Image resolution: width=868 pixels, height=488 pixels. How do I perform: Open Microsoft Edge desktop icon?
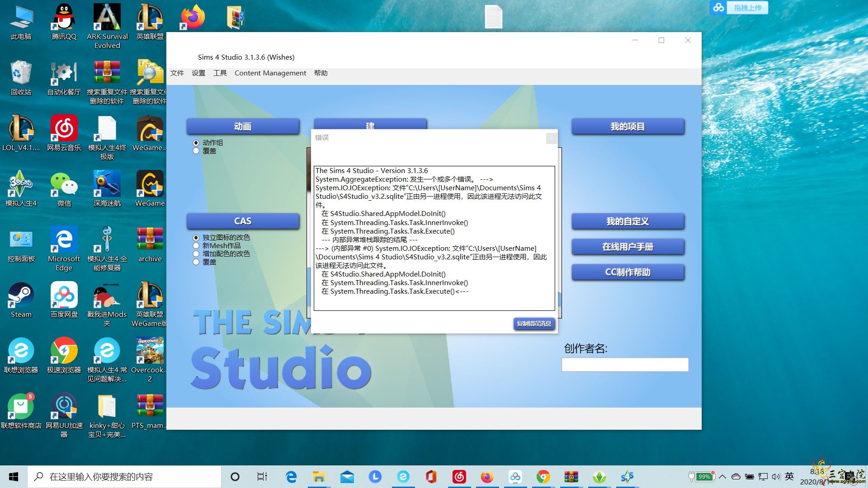(x=64, y=249)
